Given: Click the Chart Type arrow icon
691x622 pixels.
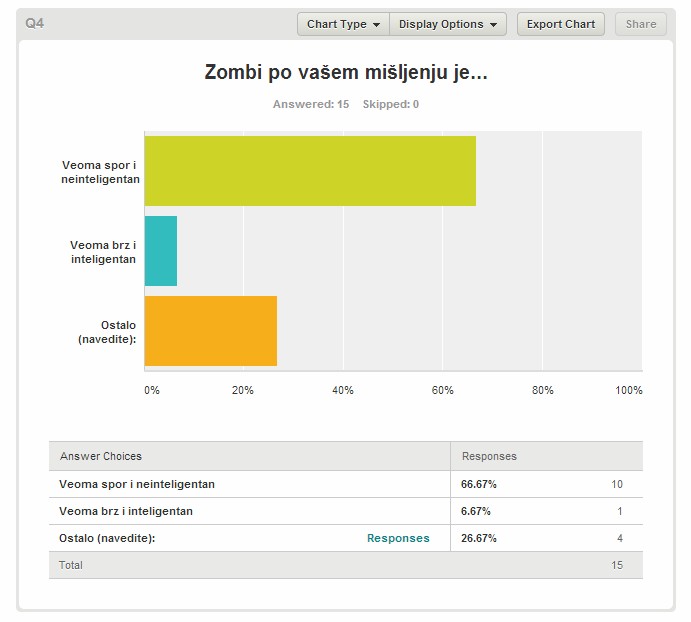Looking at the screenshot, I should pyautogui.click(x=376, y=25).
